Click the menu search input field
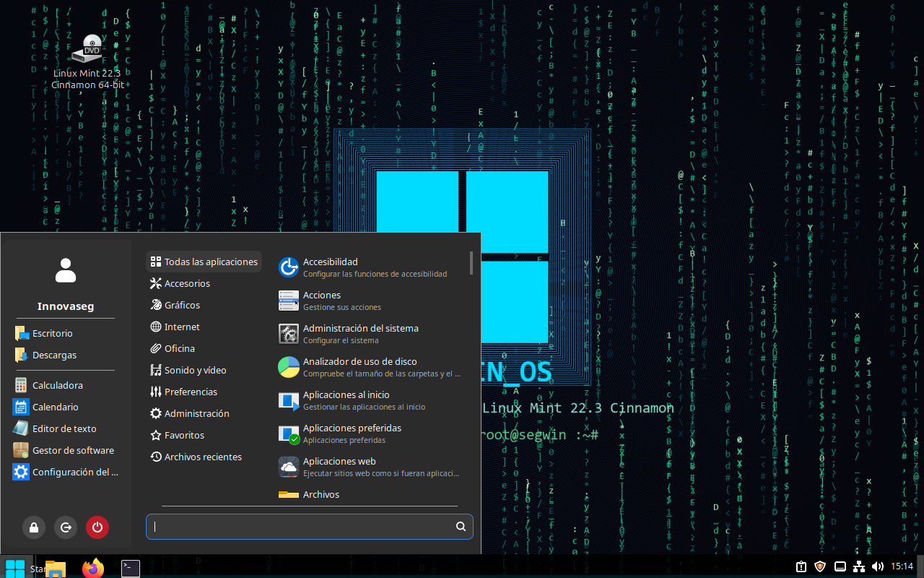924x578 pixels. 309,527
